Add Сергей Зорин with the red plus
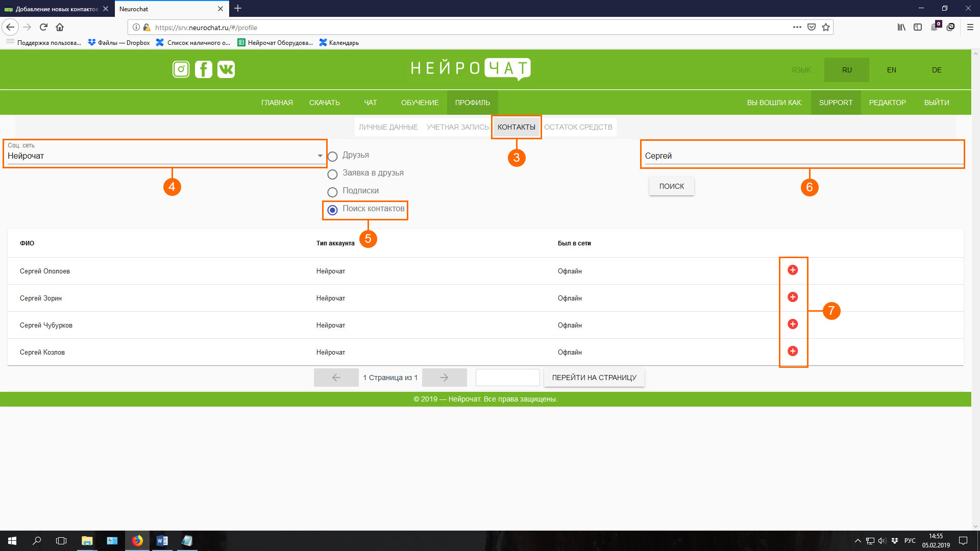 coord(793,297)
